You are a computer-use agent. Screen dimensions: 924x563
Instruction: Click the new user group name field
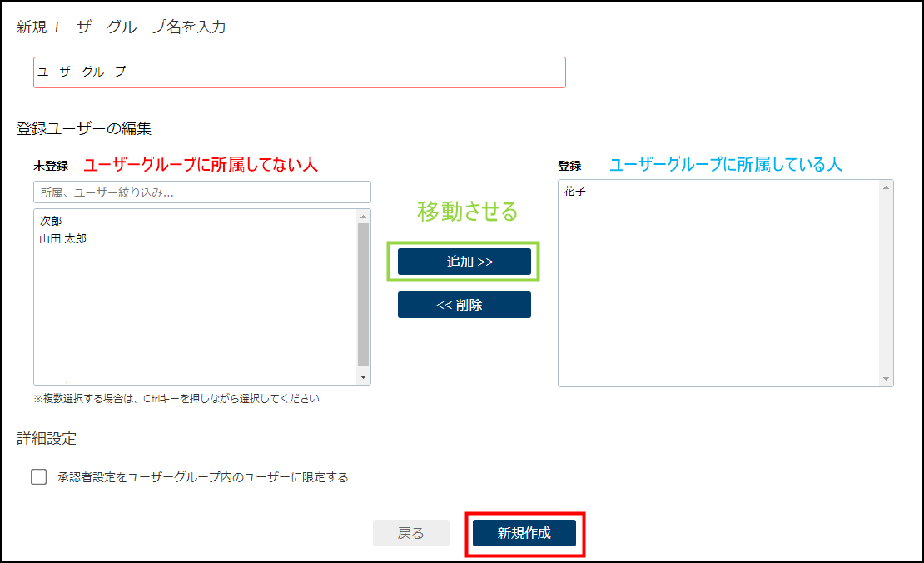[x=300, y=72]
